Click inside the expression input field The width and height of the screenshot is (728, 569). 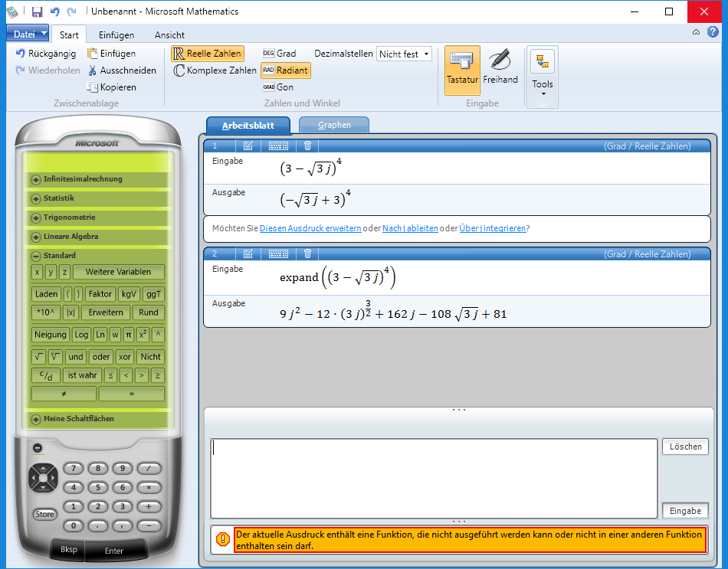coord(434,478)
